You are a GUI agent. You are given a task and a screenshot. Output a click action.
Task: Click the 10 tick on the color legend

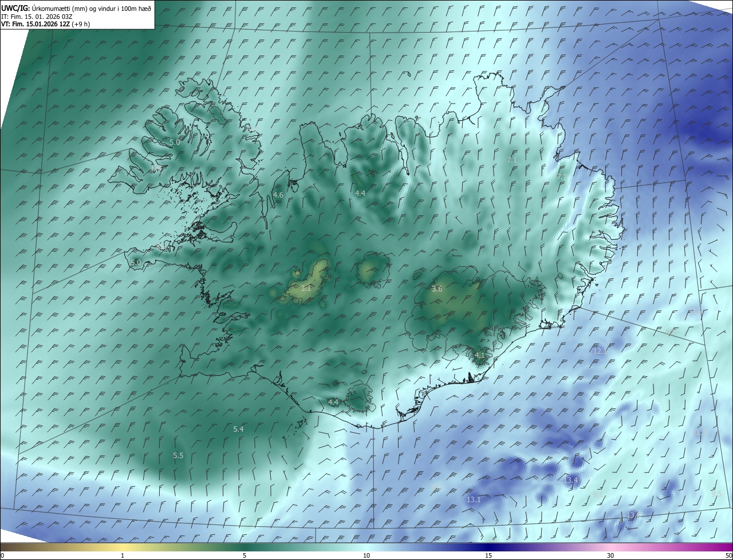pos(366,555)
